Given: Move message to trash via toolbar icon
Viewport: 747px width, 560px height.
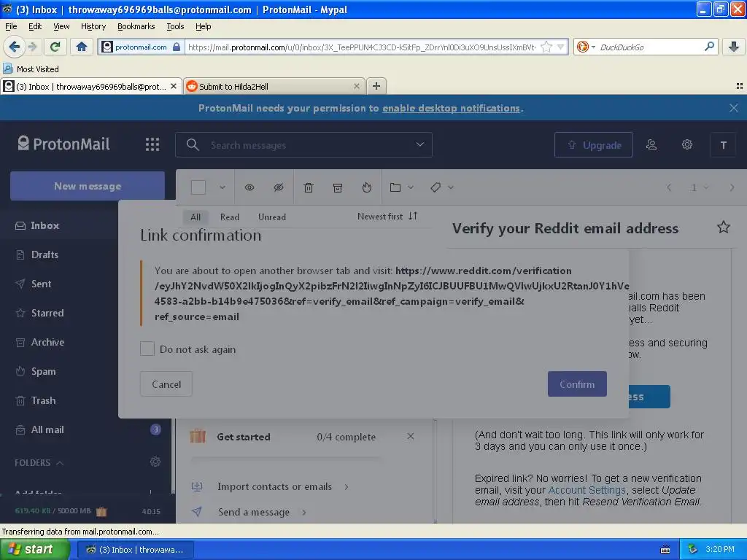Looking at the screenshot, I should (x=309, y=187).
